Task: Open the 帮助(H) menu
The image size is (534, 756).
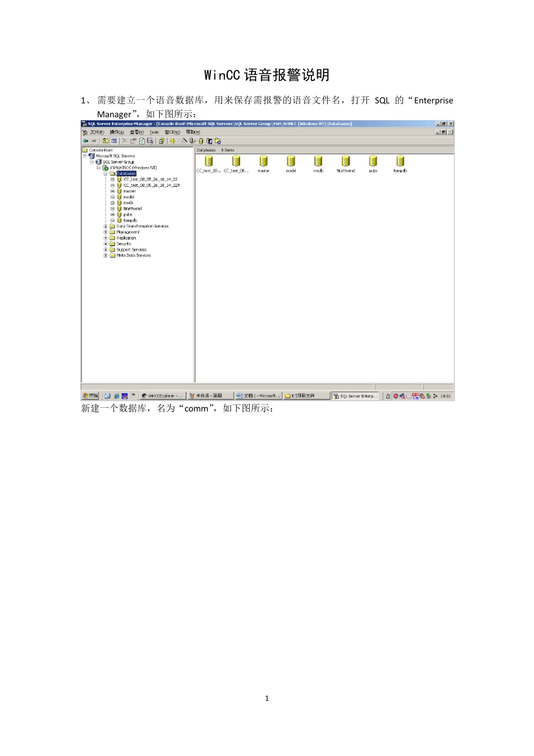Action: pos(193,132)
